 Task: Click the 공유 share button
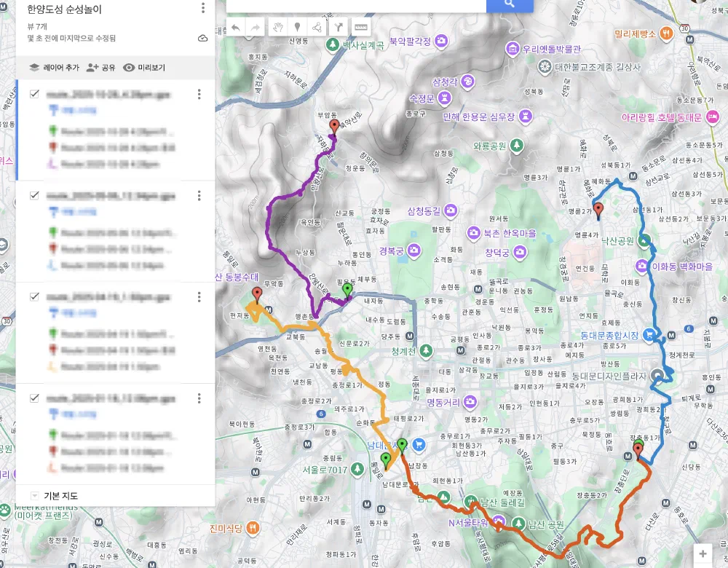coord(100,68)
